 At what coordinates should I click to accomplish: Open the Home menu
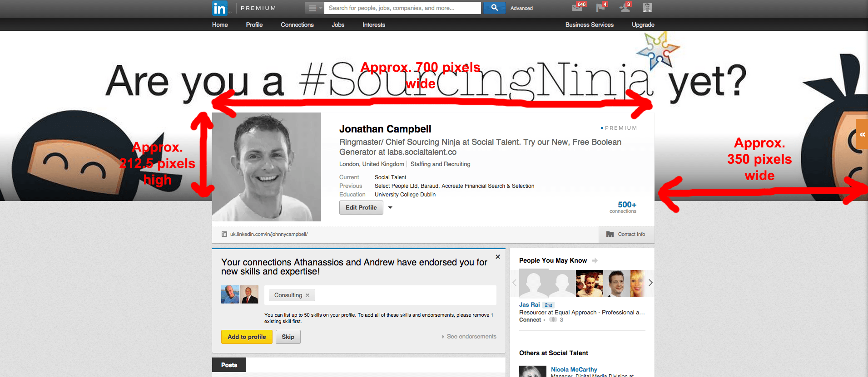pos(220,24)
